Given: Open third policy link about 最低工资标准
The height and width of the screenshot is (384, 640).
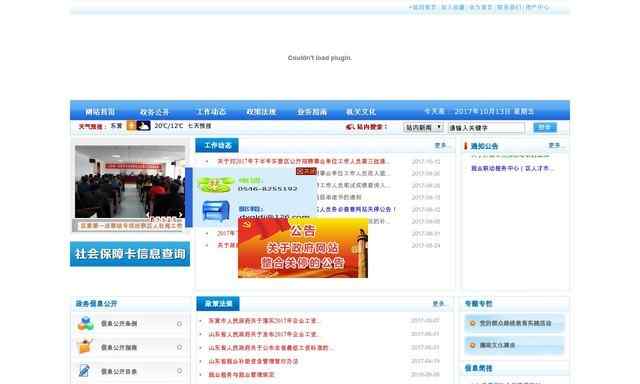Looking at the screenshot, I should point(271,348).
